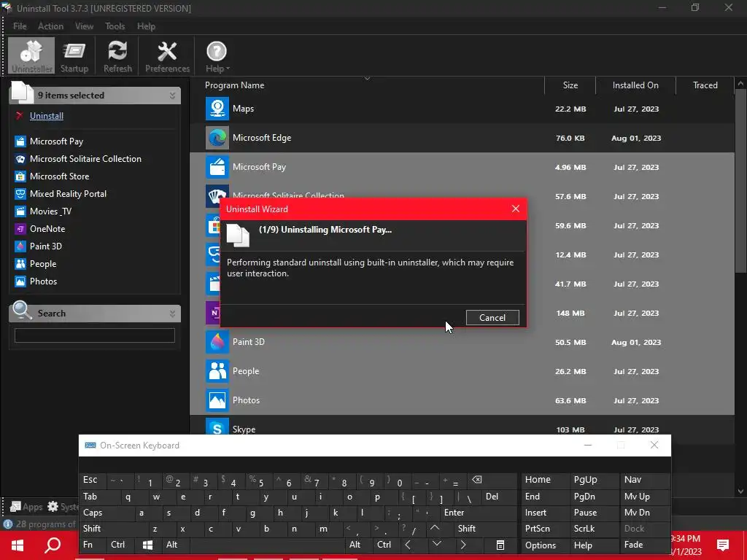The height and width of the screenshot is (560, 747).
Task: Click the Uninstall link in sidebar
Action: 47,116
